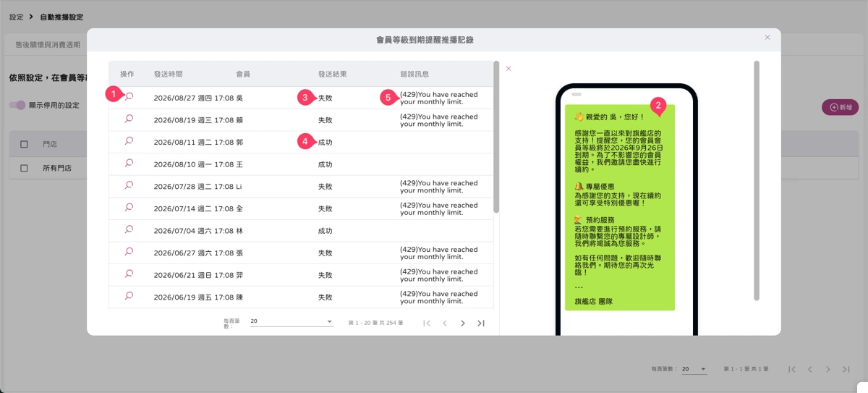Go to previous page in dialog pagination
868x393 pixels.
tap(445, 323)
